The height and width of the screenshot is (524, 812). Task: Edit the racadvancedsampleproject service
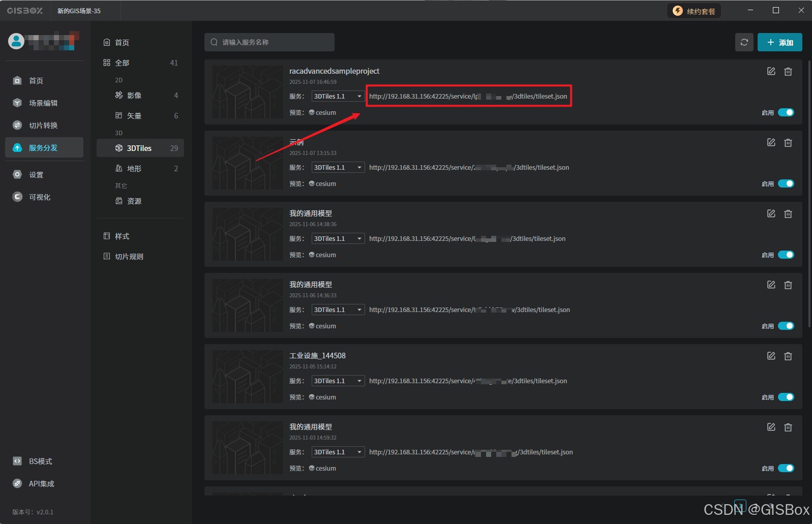click(x=771, y=71)
